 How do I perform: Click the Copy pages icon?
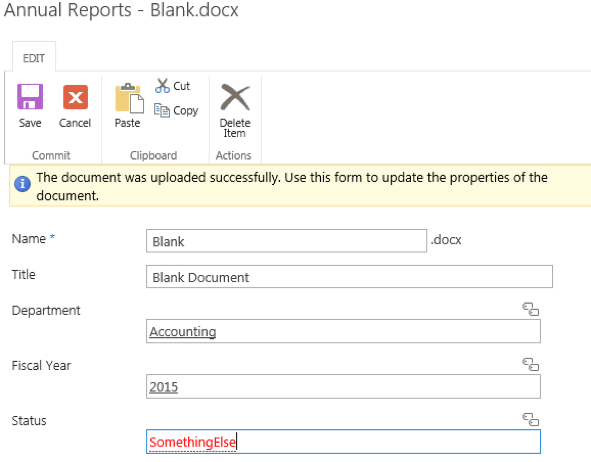pos(162,110)
